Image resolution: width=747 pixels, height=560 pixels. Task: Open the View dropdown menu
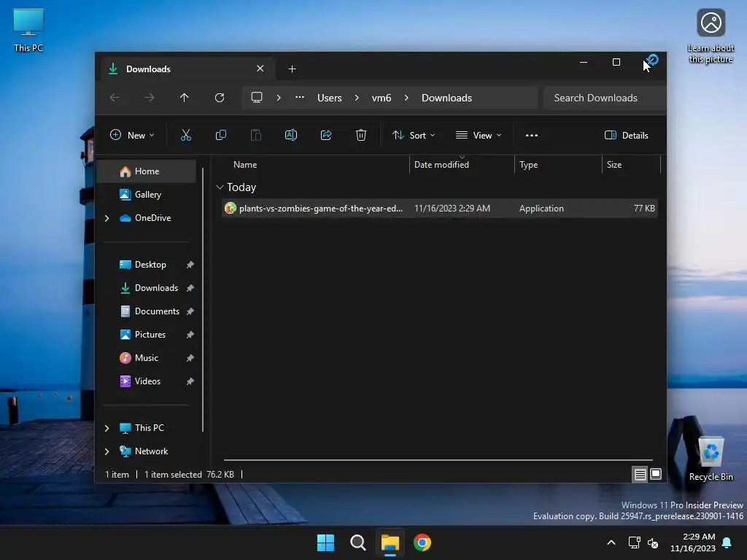[x=479, y=135]
